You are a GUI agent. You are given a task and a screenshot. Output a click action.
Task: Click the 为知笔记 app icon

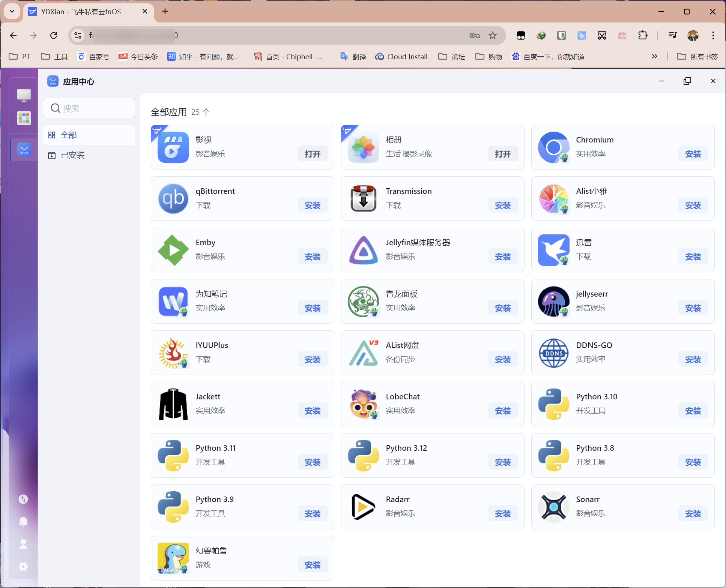pos(173,301)
